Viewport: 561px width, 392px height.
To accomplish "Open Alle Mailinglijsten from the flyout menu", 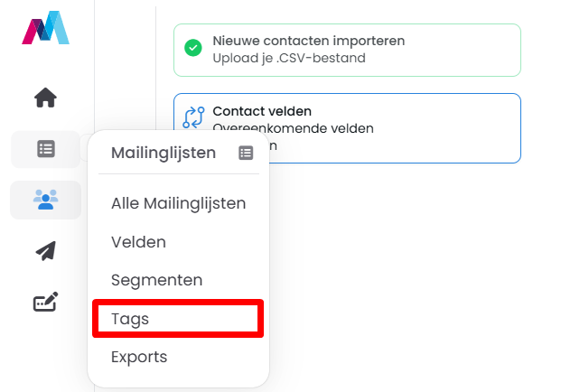I will click(x=178, y=204).
